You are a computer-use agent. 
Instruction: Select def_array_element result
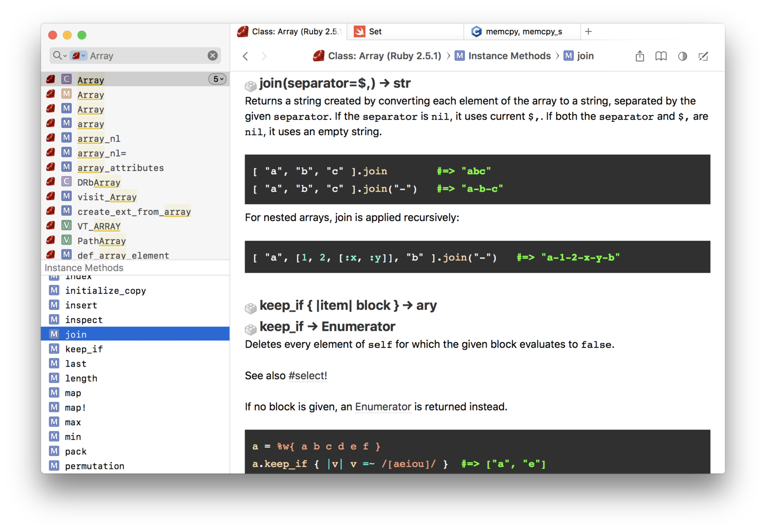pyautogui.click(x=135, y=255)
